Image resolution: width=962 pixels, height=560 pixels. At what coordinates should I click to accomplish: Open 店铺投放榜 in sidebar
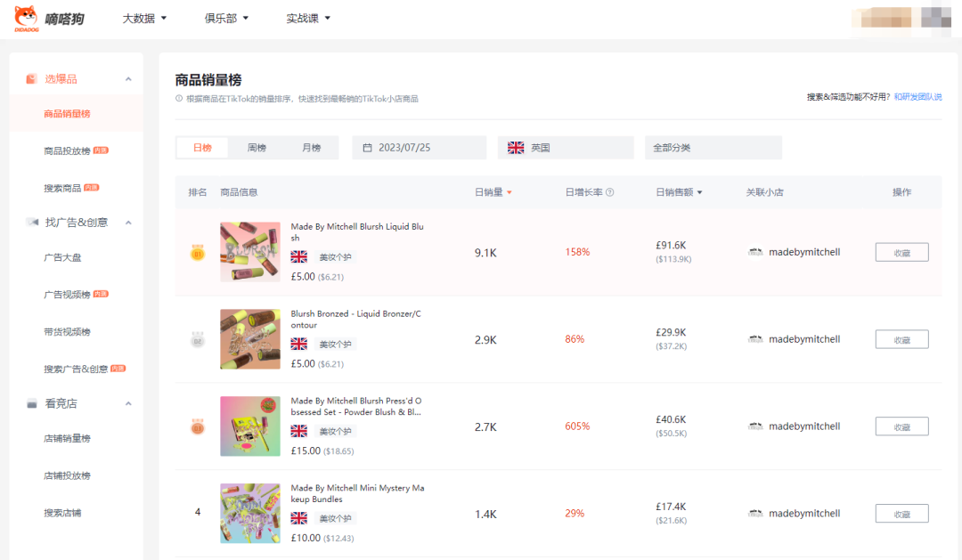click(67, 475)
